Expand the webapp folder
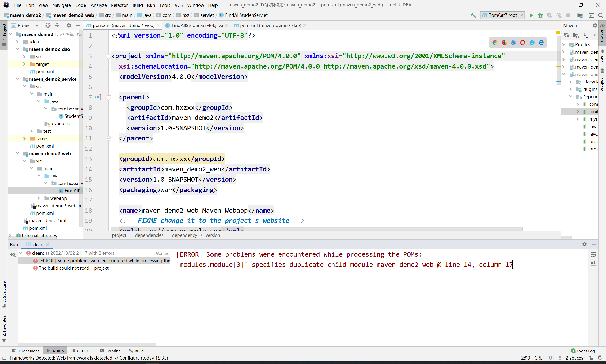Viewport: 606px width, 364px height. click(x=39, y=198)
